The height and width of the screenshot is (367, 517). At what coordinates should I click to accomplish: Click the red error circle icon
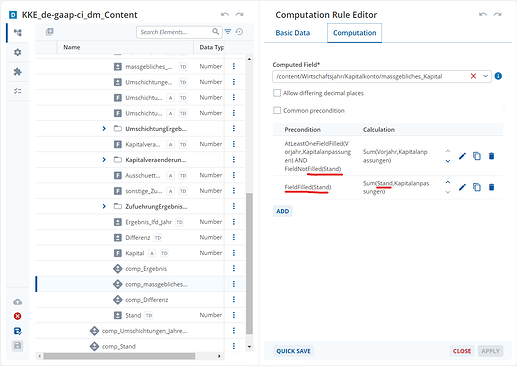[17, 316]
